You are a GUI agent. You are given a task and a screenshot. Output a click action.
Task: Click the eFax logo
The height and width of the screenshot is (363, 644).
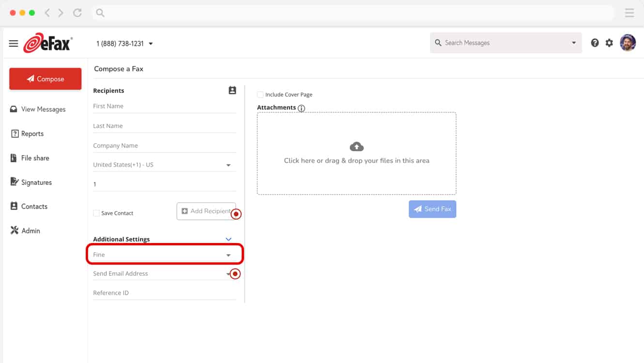pos(48,43)
